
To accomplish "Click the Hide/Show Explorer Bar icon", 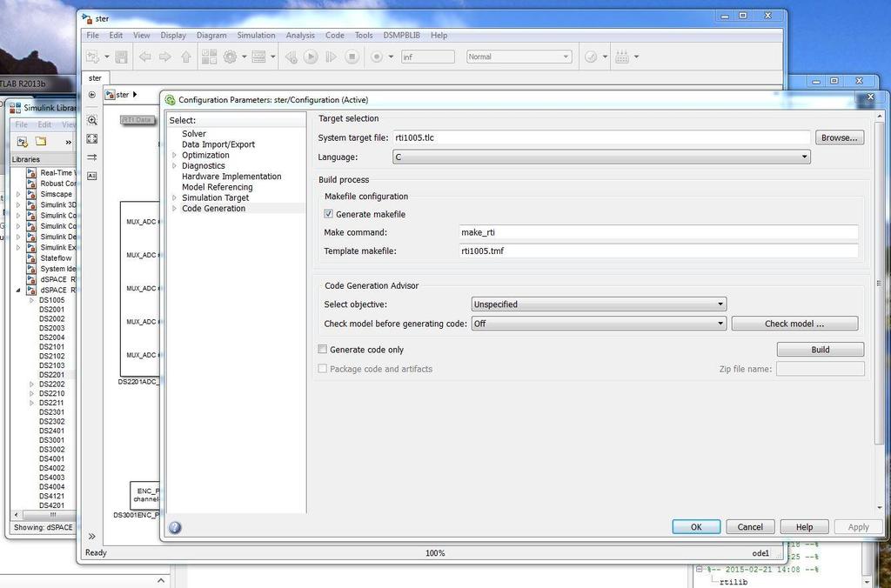I will (x=92, y=95).
